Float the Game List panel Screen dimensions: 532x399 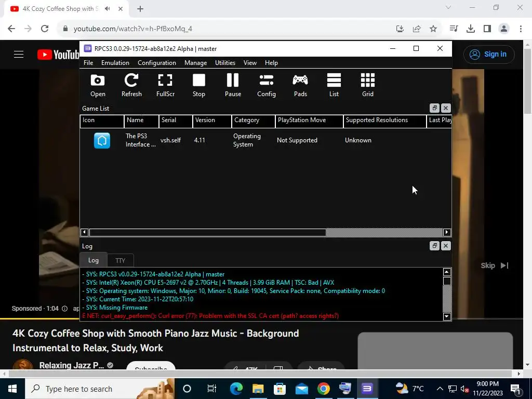pyautogui.click(x=434, y=108)
